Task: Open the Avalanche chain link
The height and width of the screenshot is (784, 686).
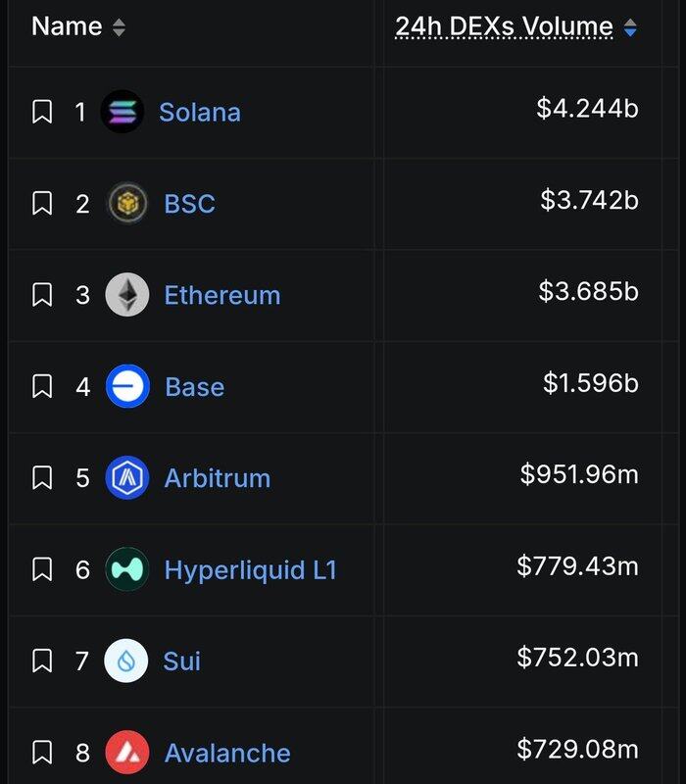Action: point(227,753)
